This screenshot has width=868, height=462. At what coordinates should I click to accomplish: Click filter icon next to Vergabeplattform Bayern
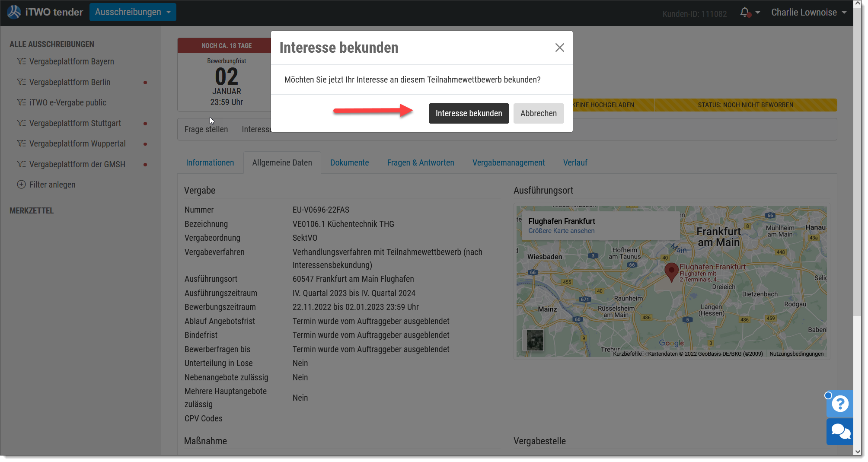pyautogui.click(x=21, y=61)
